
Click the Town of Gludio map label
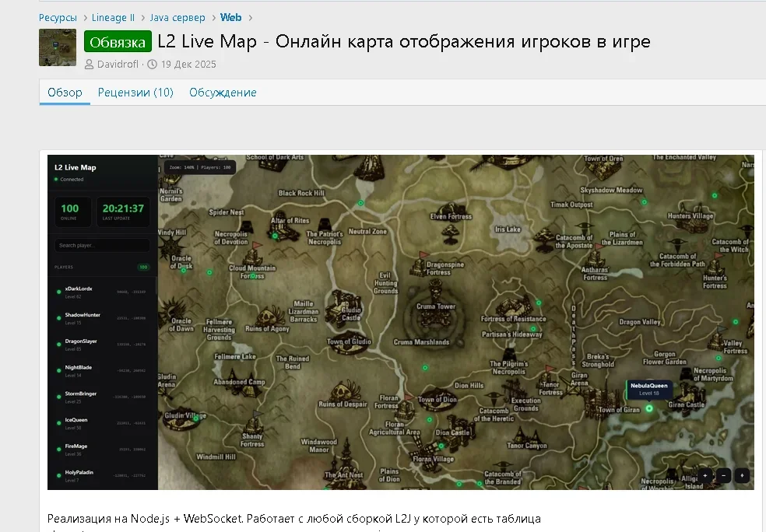click(x=350, y=341)
